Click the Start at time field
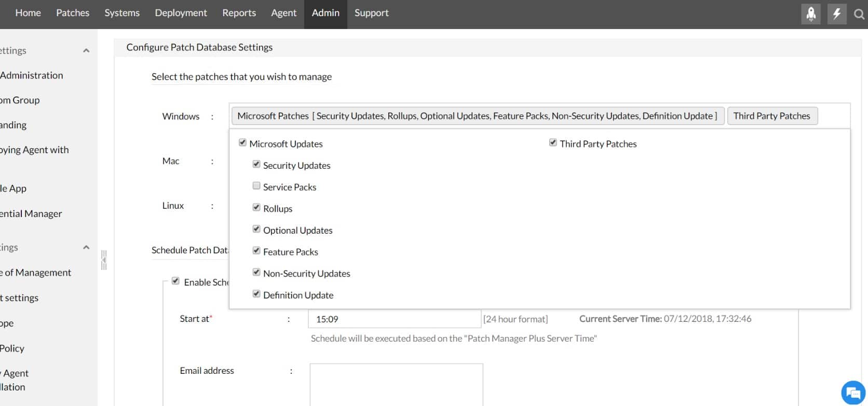 click(x=395, y=319)
